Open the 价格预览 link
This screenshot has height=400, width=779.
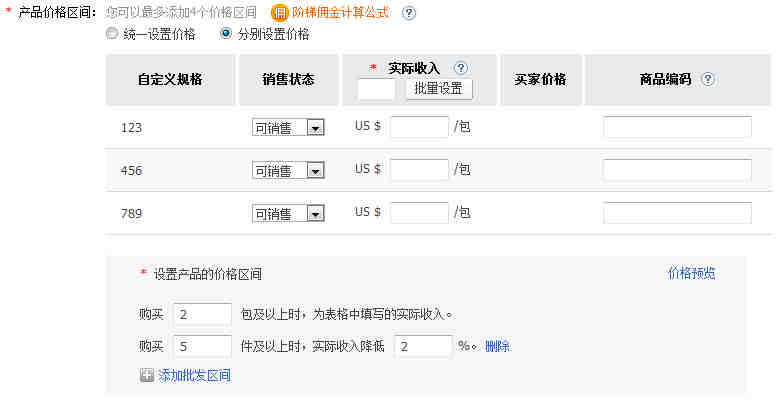click(691, 273)
